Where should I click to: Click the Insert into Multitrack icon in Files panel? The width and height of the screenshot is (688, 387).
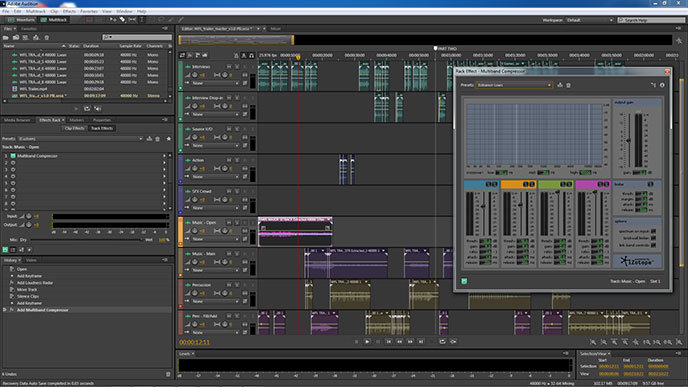(36, 38)
